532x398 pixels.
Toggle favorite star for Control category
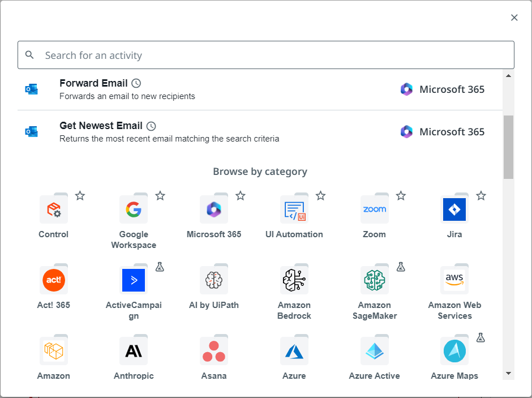pos(80,196)
